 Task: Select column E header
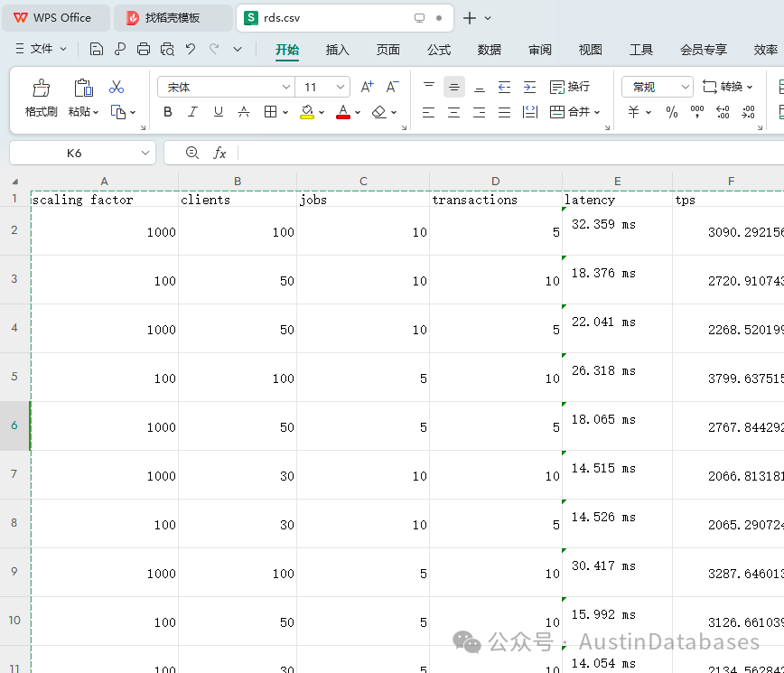coord(618,181)
